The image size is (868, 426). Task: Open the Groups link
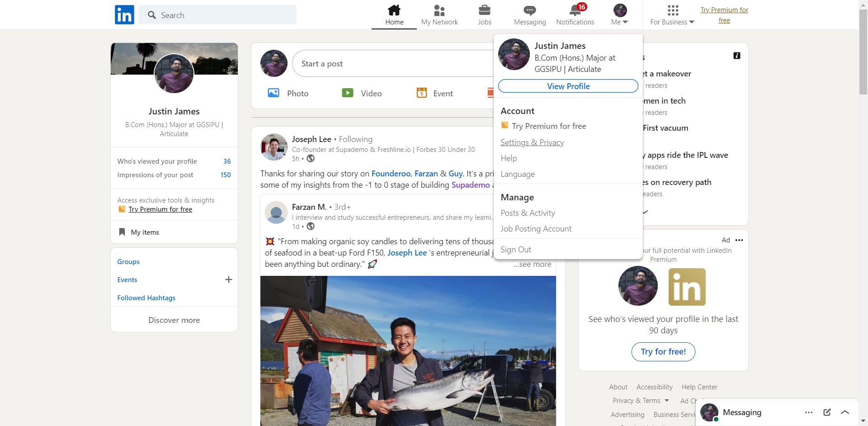pos(128,262)
